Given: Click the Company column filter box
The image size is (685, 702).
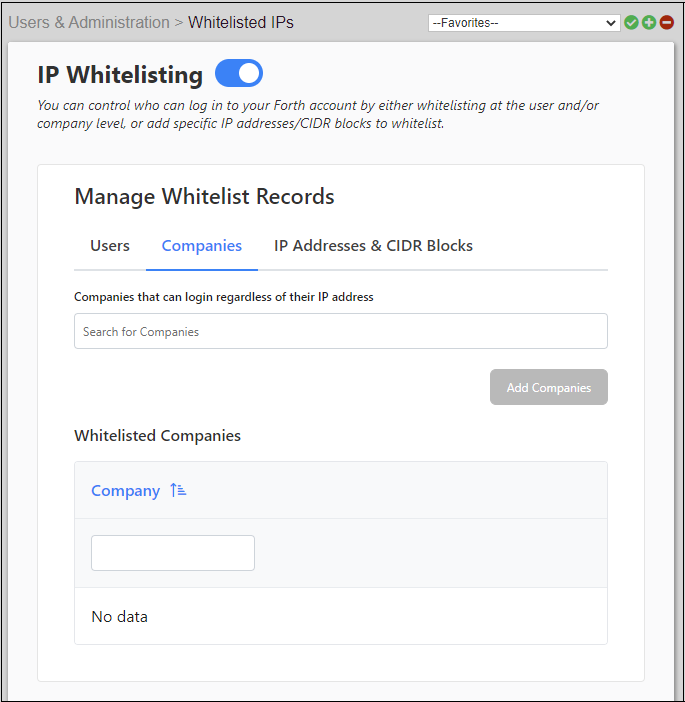Looking at the screenshot, I should (173, 553).
